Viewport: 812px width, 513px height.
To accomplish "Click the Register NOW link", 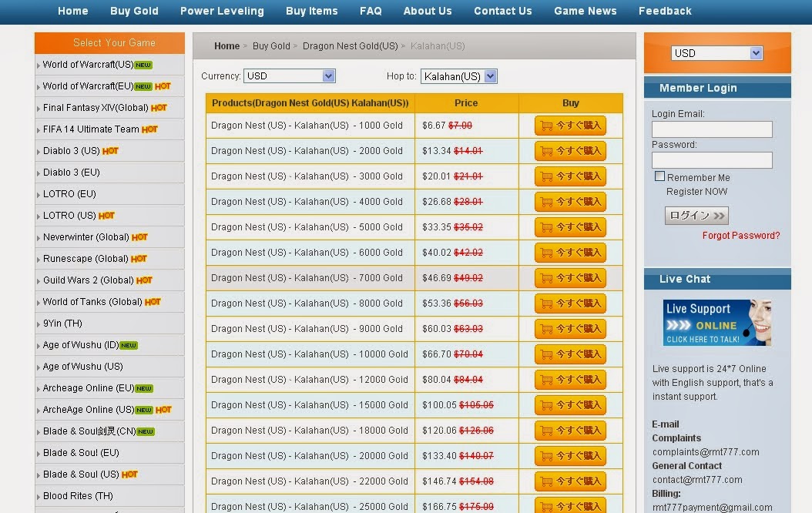I will (697, 192).
